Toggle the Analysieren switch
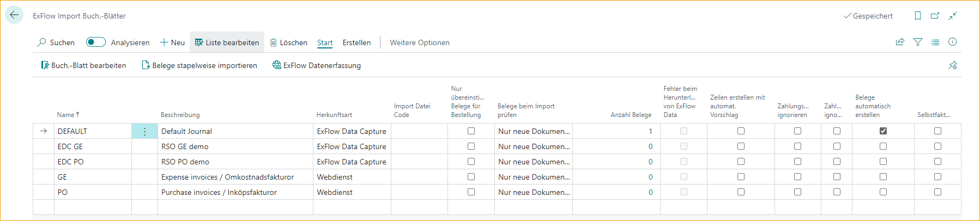The height and width of the screenshot is (221, 980). 96,42
